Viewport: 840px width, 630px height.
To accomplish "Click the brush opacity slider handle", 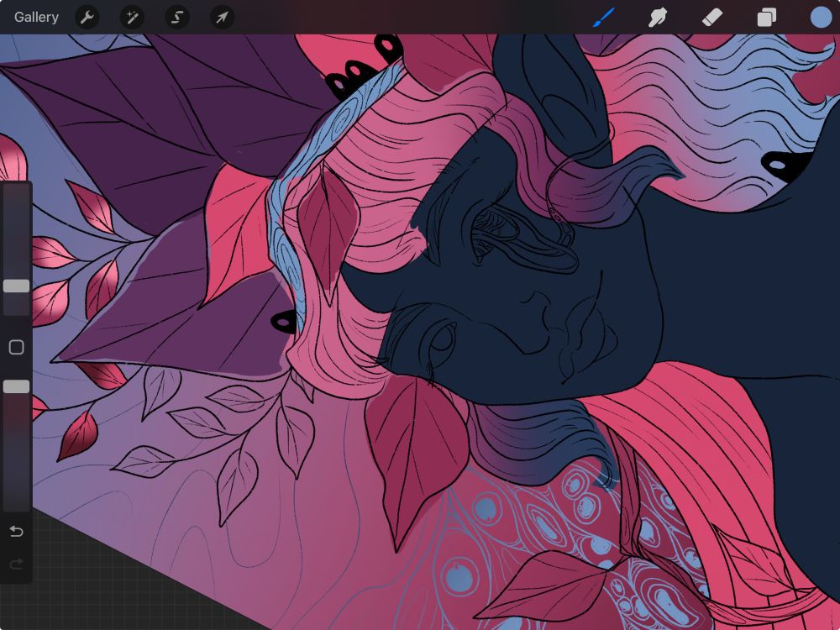I will (x=17, y=386).
